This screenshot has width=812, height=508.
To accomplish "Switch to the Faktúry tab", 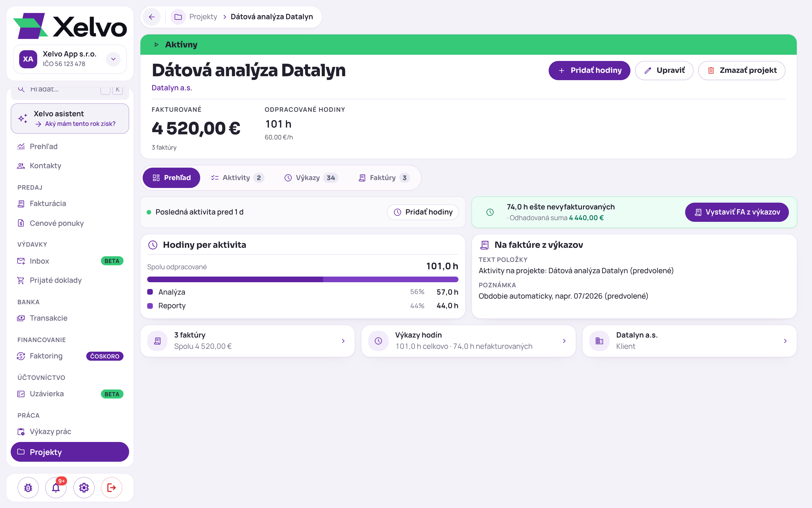I will tap(384, 178).
